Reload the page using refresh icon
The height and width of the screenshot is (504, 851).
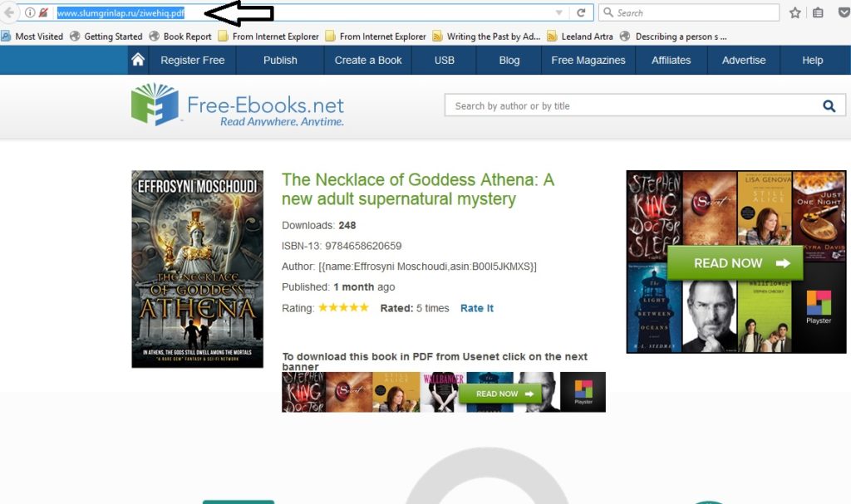click(581, 12)
